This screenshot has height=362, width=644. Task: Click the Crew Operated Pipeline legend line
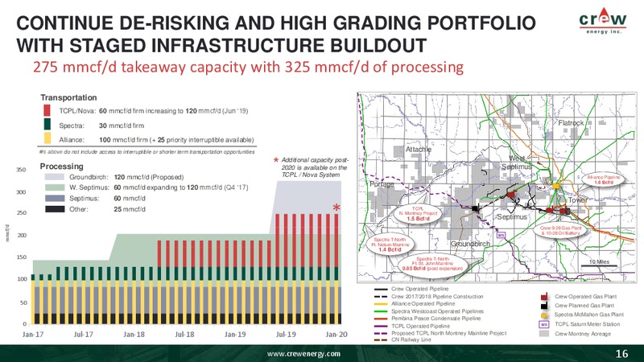[x=381, y=289]
